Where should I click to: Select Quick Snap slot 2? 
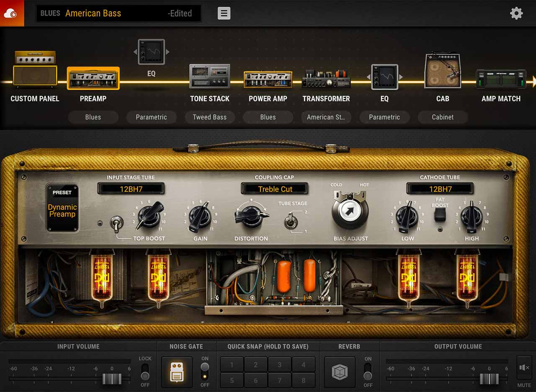click(x=255, y=364)
